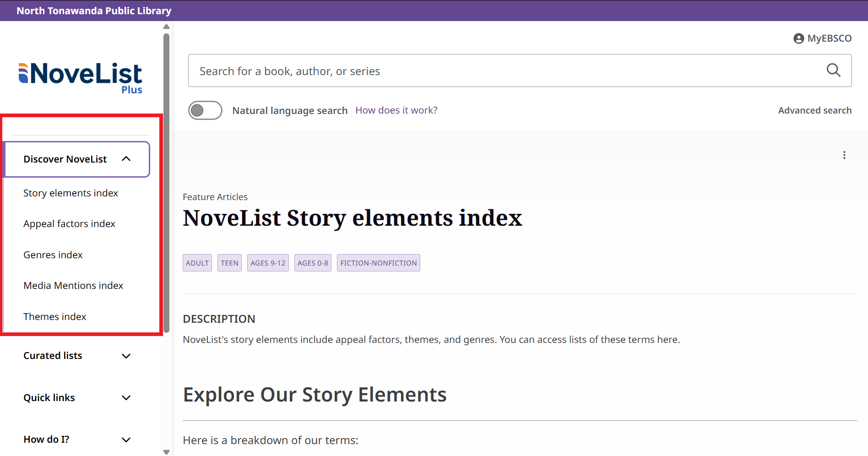
Task: Open the three-dot more options menu
Action: point(844,155)
